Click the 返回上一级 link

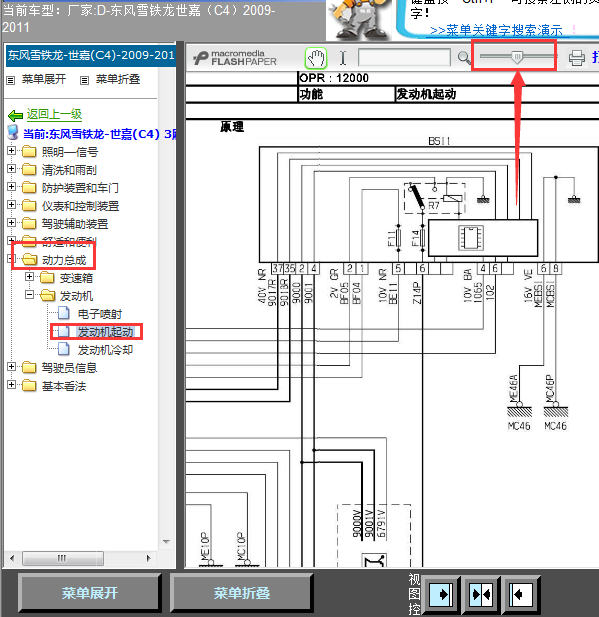(54, 115)
